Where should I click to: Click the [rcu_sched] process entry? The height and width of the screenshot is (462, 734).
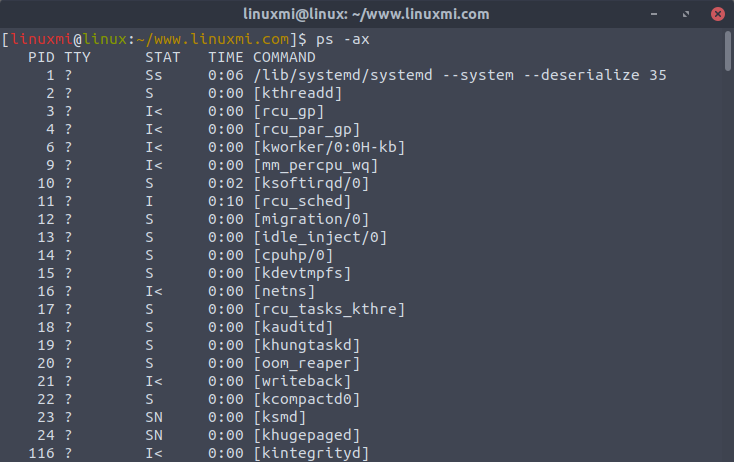coord(304,201)
